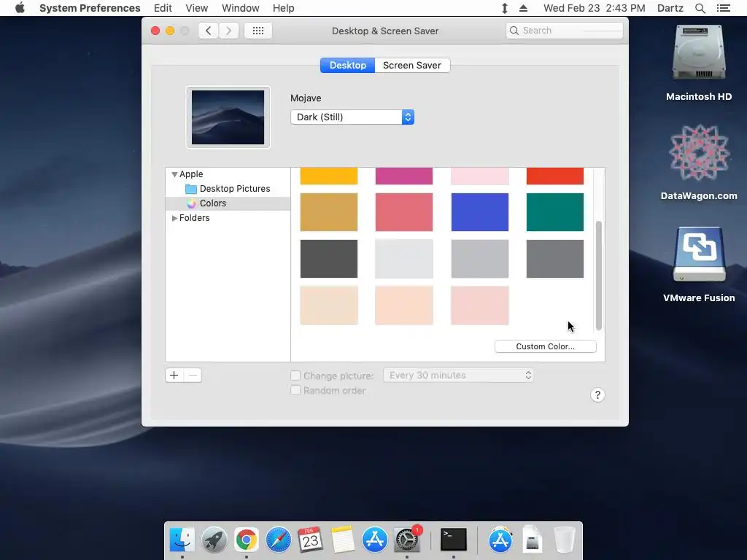Choose the teal green color swatch
This screenshot has height=560, width=747.
click(x=555, y=212)
